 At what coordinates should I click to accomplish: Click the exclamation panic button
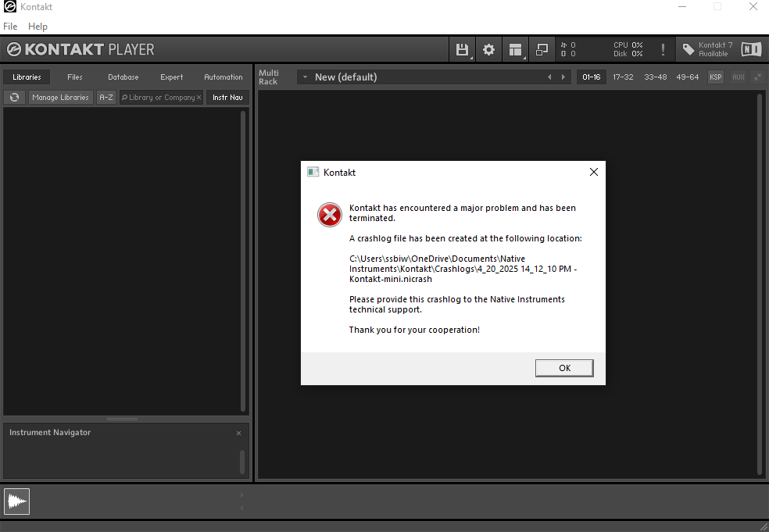(x=663, y=49)
